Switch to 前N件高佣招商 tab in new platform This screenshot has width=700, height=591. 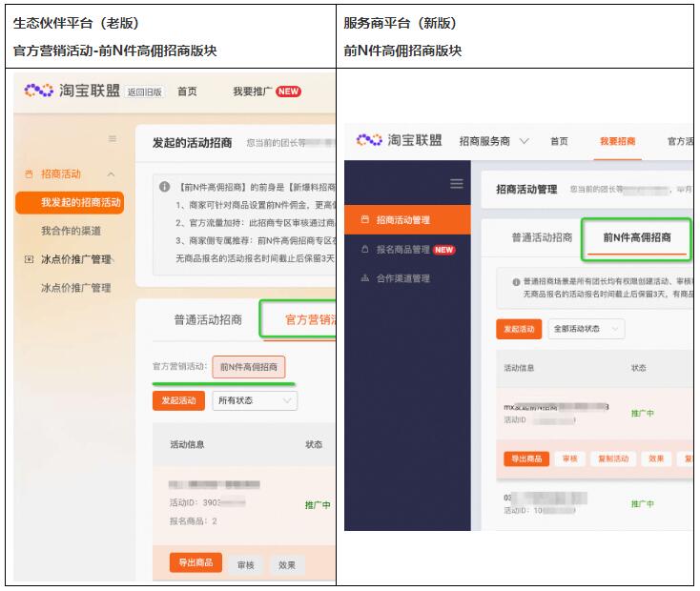pyautogui.click(x=637, y=237)
